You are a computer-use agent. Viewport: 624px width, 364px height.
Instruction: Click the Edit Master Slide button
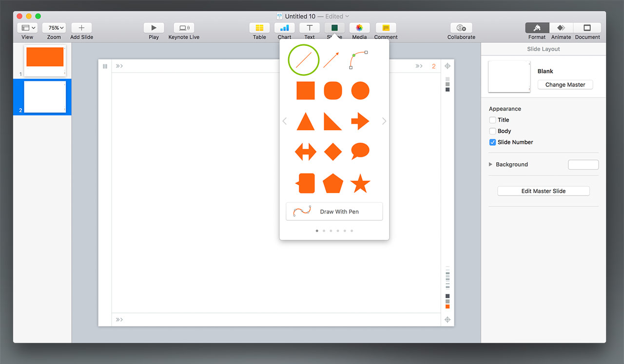coord(543,191)
